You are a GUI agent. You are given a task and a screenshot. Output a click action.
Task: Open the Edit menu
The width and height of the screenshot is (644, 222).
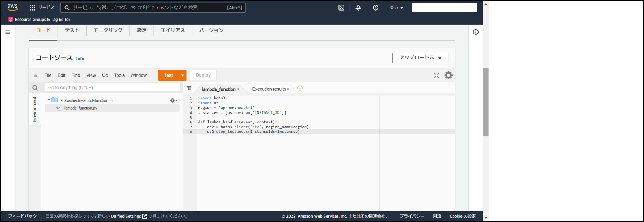(x=62, y=75)
